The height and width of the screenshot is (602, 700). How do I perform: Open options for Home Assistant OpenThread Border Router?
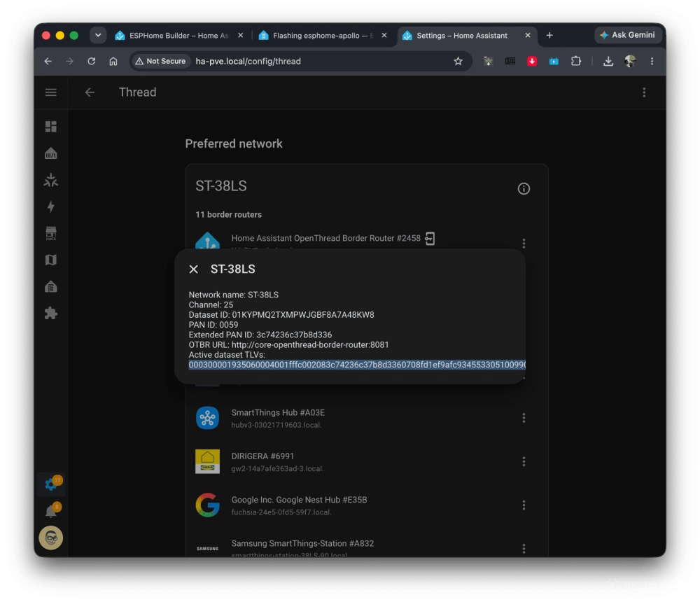(x=524, y=243)
